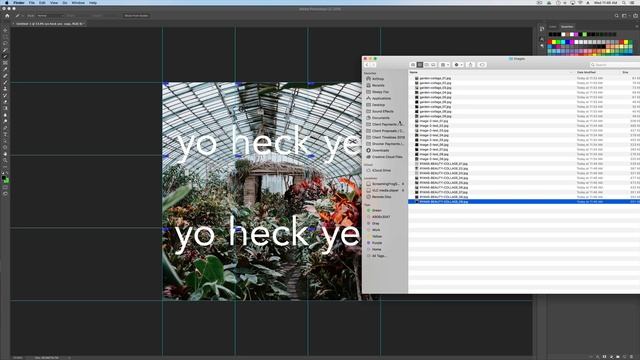Switch Finder to column view
The height and width of the screenshot is (360, 640).
point(427,65)
